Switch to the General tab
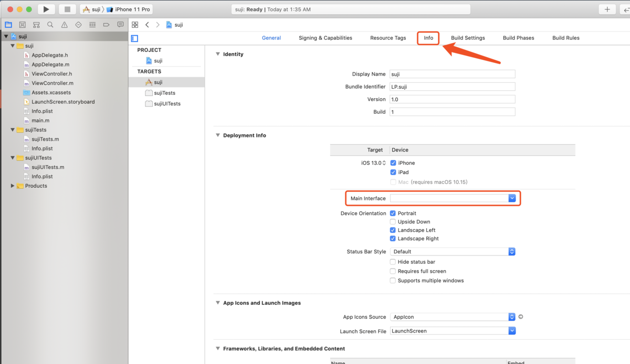 271,38
